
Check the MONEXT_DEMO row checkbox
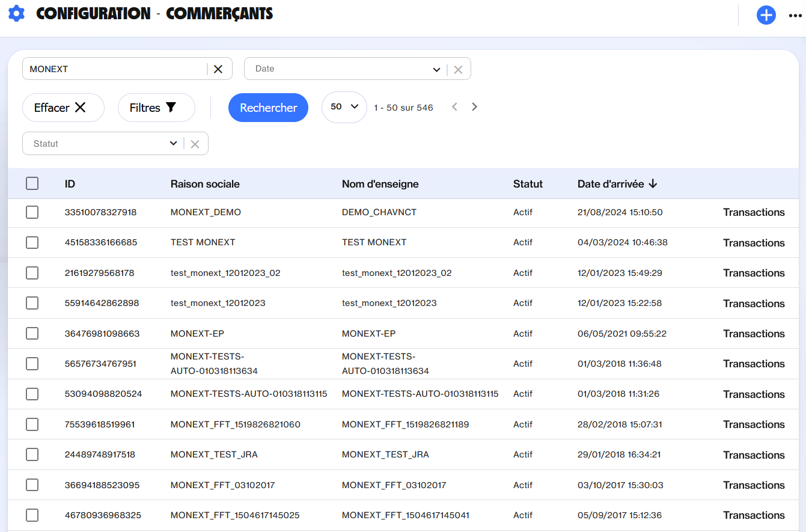pos(32,212)
